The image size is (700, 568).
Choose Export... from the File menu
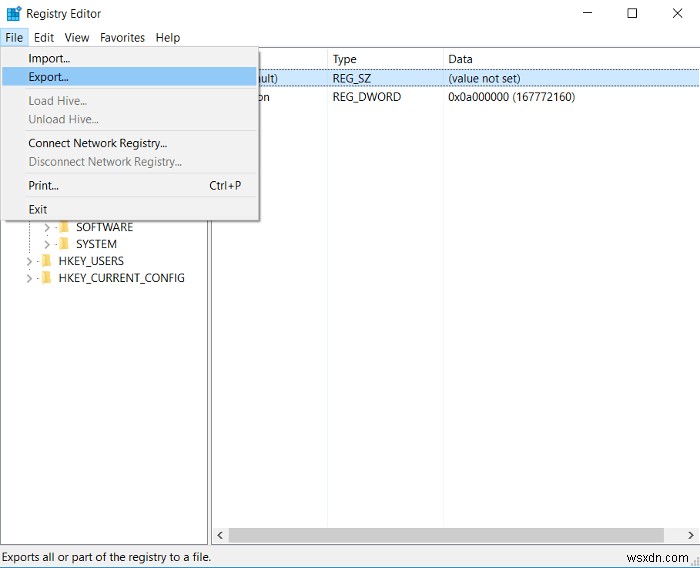[x=129, y=77]
